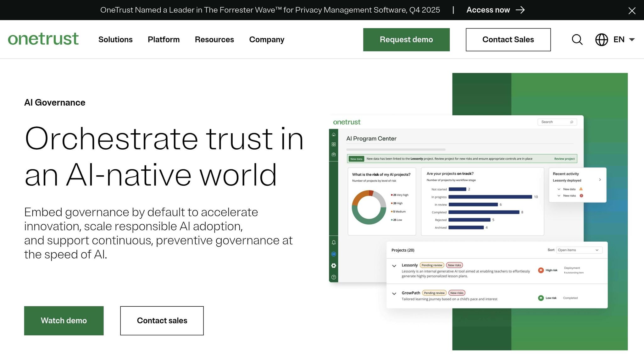Viewport: 644px width, 362px height.
Task: Open the briefcase icon in the sidebar
Action: pyautogui.click(x=333, y=154)
